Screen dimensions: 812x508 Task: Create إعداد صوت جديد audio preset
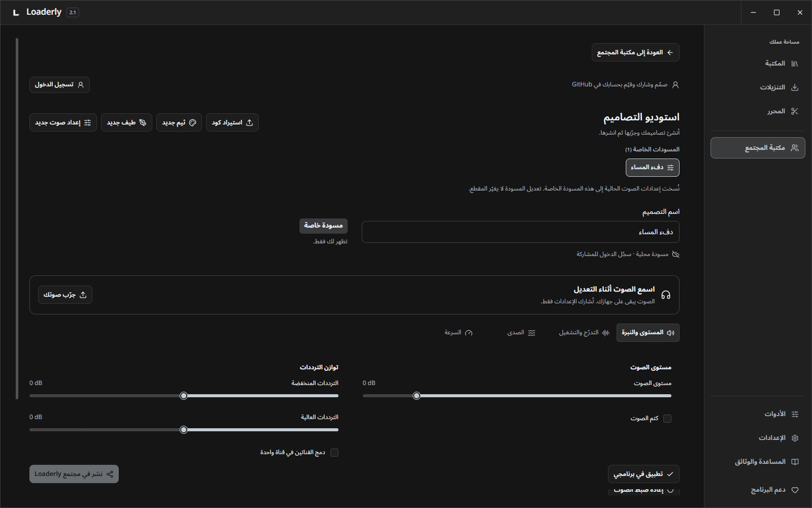click(63, 122)
